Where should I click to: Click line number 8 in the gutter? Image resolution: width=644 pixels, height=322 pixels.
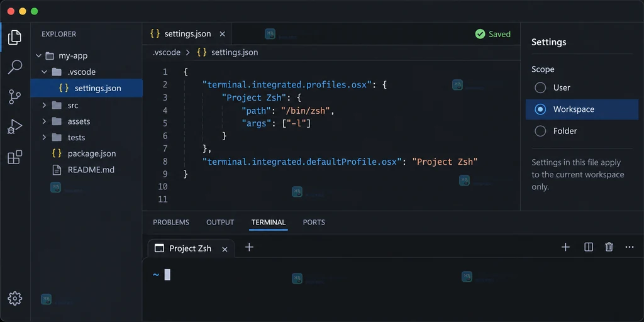165,162
